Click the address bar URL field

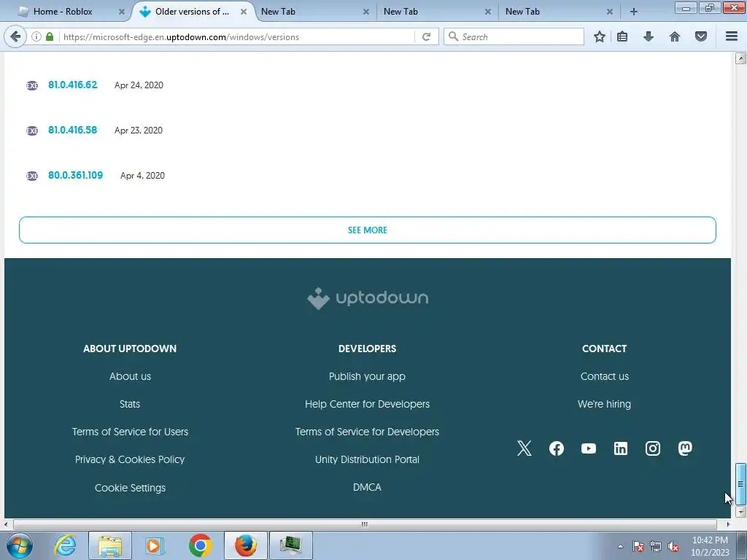pos(237,36)
